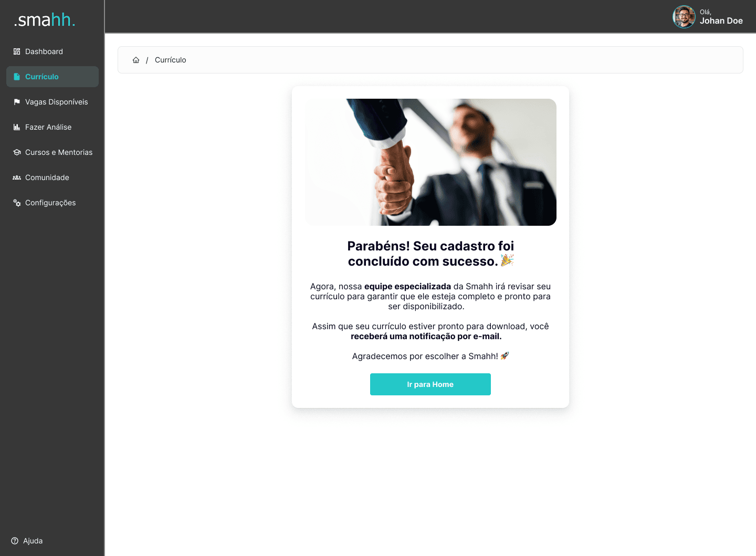The width and height of the screenshot is (756, 556).
Task: Click the Currículo document icon in sidebar
Action: click(x=17, y=77)
